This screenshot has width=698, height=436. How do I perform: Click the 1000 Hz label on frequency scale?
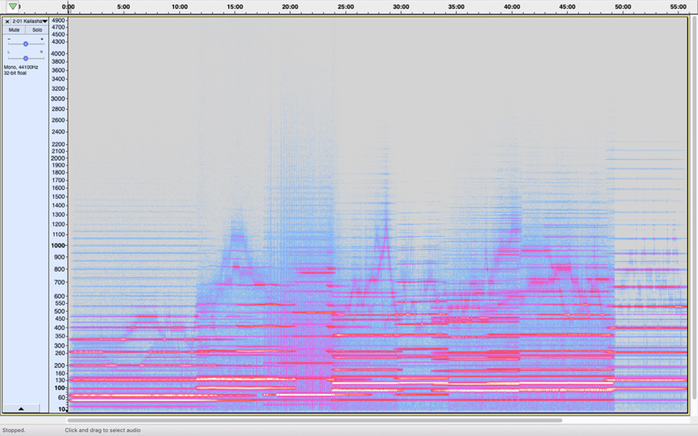[58, 245]
